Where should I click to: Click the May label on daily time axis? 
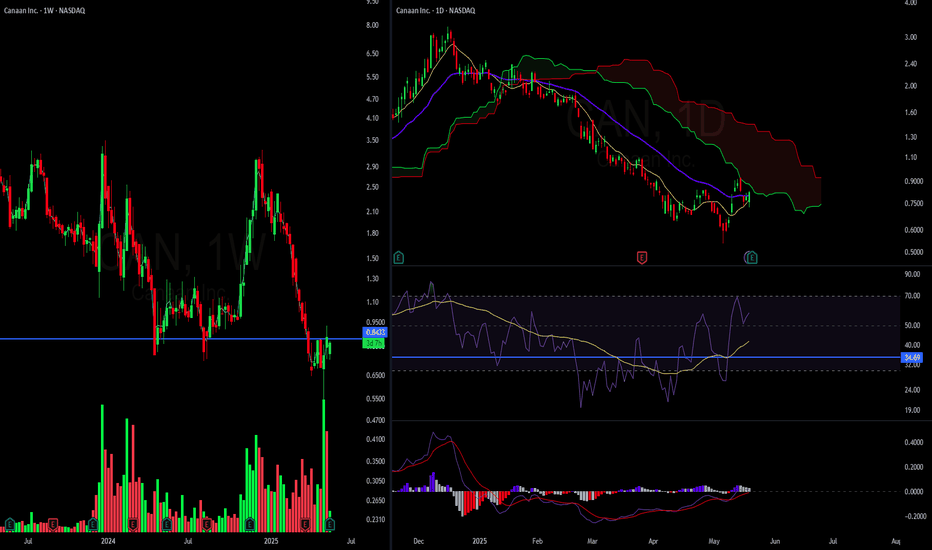click(x=714, y=541)
